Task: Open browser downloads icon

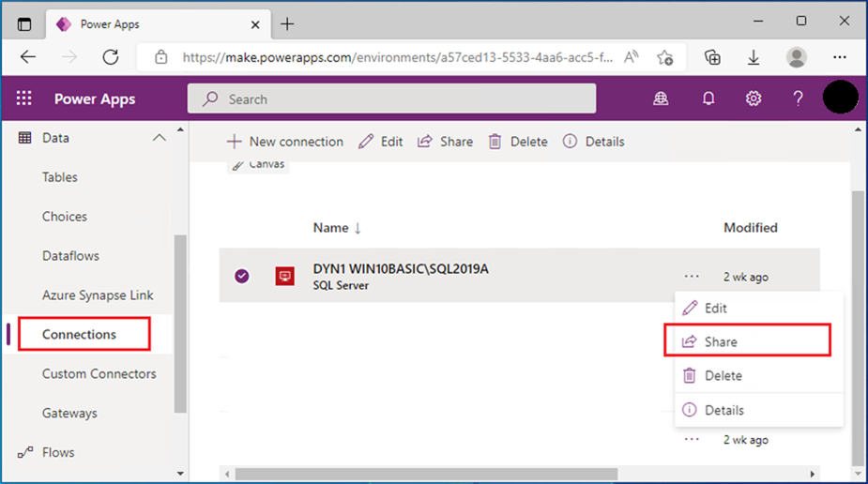Action: (753, 57)
